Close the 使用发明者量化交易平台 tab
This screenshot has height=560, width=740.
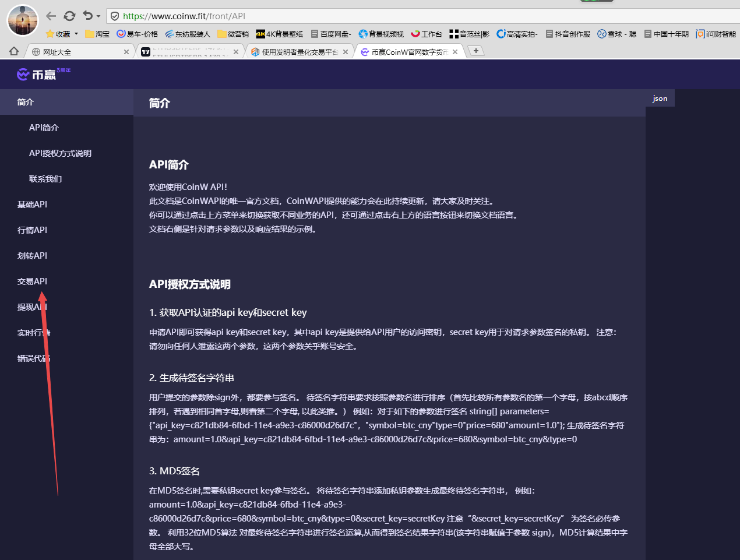tap(346, 52)
